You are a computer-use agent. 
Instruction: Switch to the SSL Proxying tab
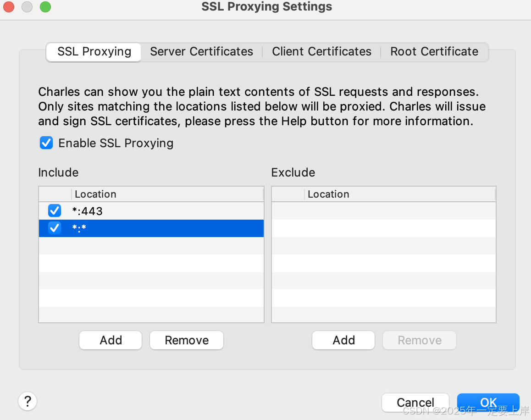coord(94,52)
